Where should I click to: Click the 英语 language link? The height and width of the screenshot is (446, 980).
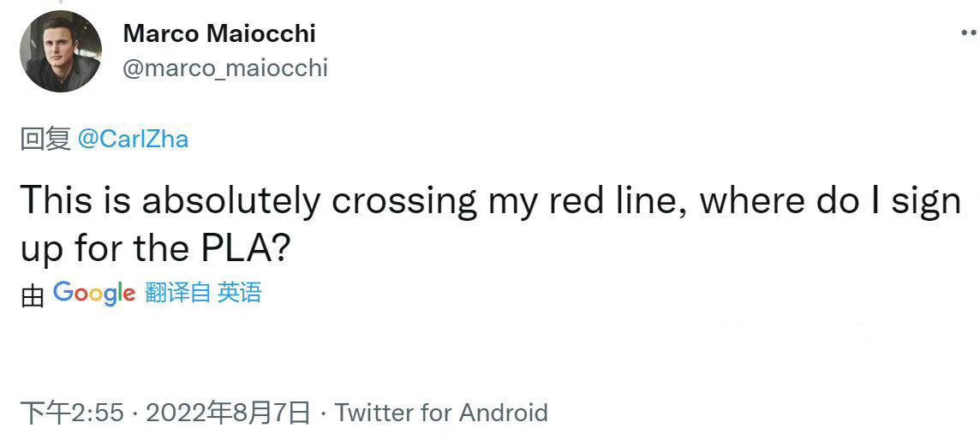click(x=239, y=294)
